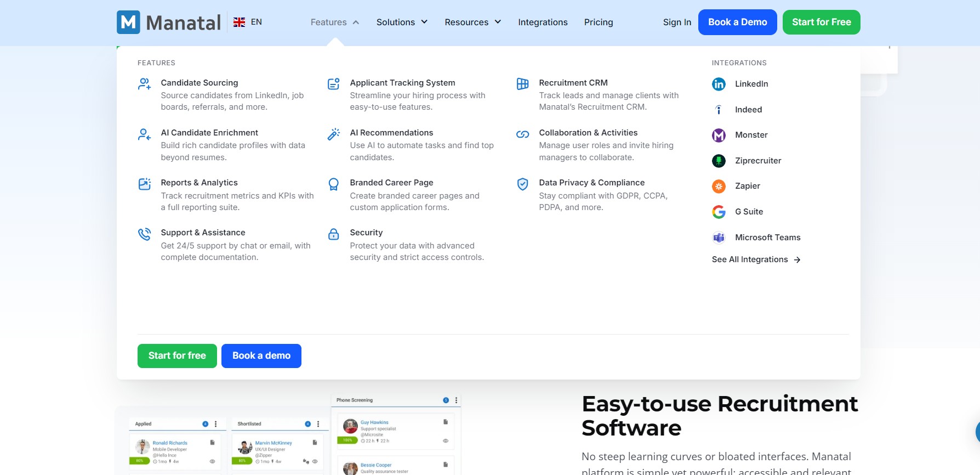980x475 pixels.
Task: Click the Reports & Analytics icon
Action: coord(144,184)
